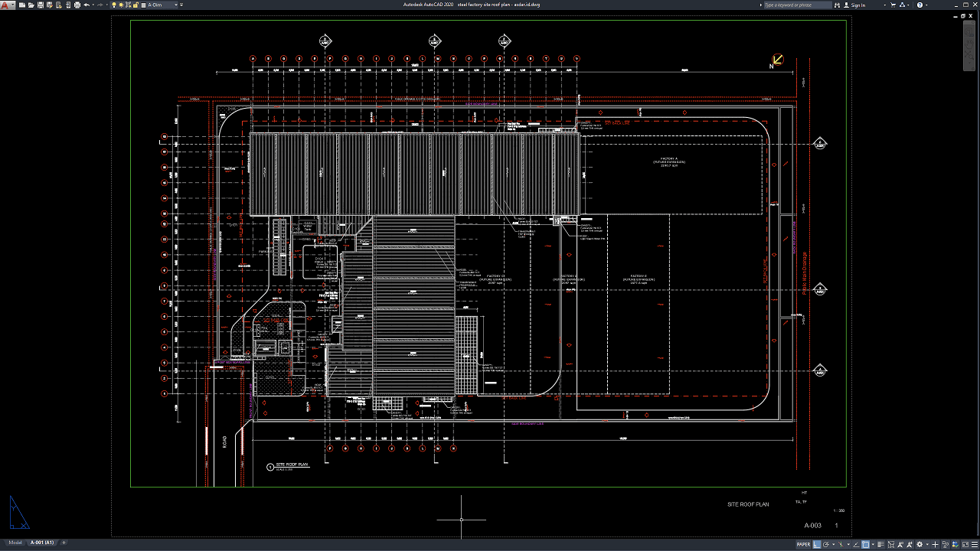980x551 pixels.
Task: Open the Sign In dropdown arrow
Action: (x=884, y=5)
